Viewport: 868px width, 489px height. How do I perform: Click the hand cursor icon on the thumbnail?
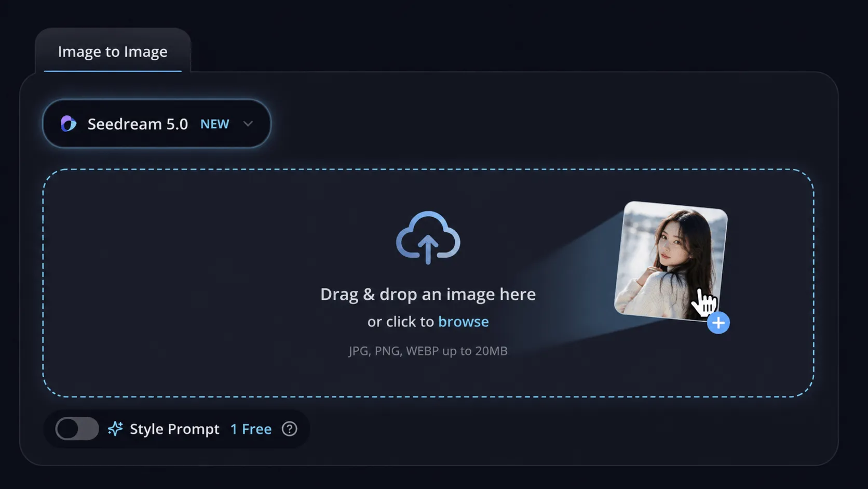tap(706, 302)
